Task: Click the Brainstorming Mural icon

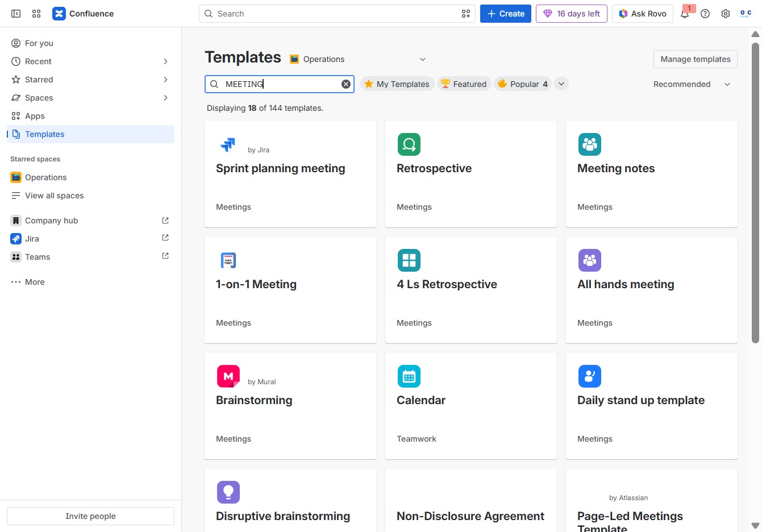Action: click(x=228, y=376)
